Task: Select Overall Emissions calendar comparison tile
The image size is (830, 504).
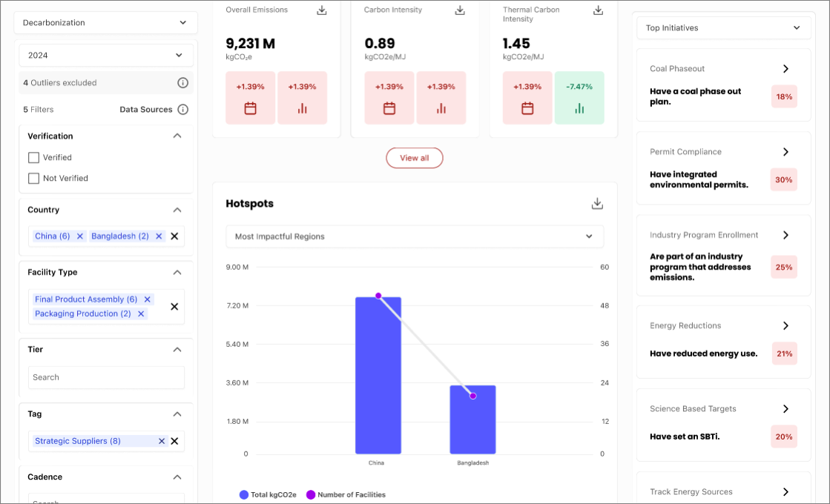Action: pyautogui.click(x=251, y=98)
